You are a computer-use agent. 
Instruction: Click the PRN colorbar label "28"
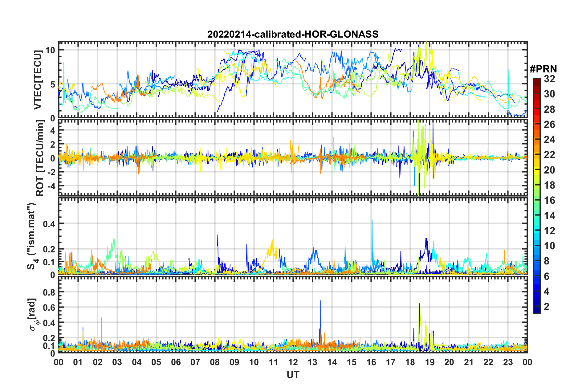point(549,109)
